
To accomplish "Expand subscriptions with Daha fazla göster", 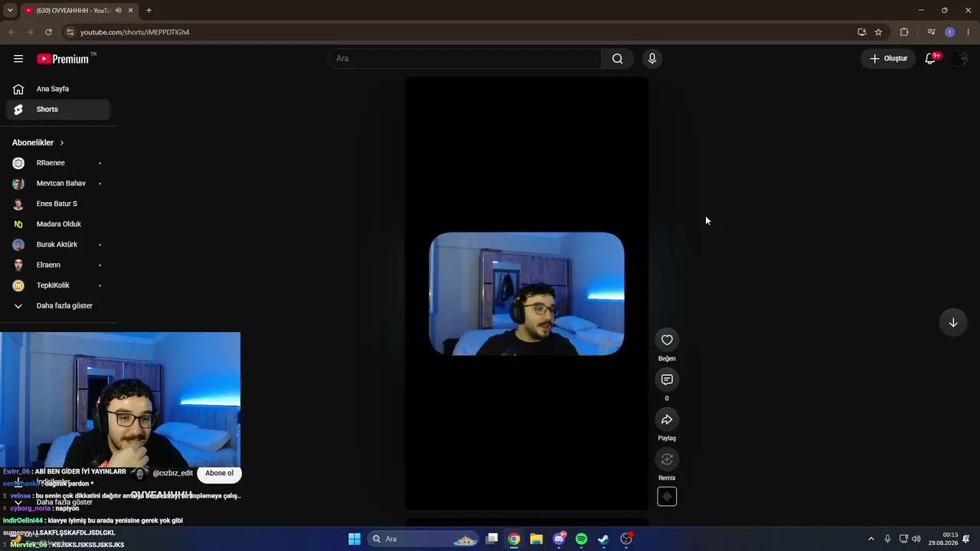I will (59, 306).
